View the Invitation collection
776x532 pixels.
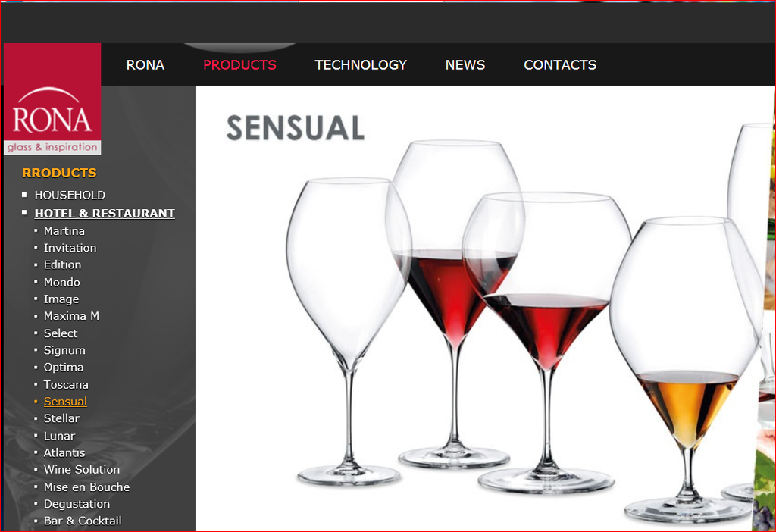tap(70, 248)
